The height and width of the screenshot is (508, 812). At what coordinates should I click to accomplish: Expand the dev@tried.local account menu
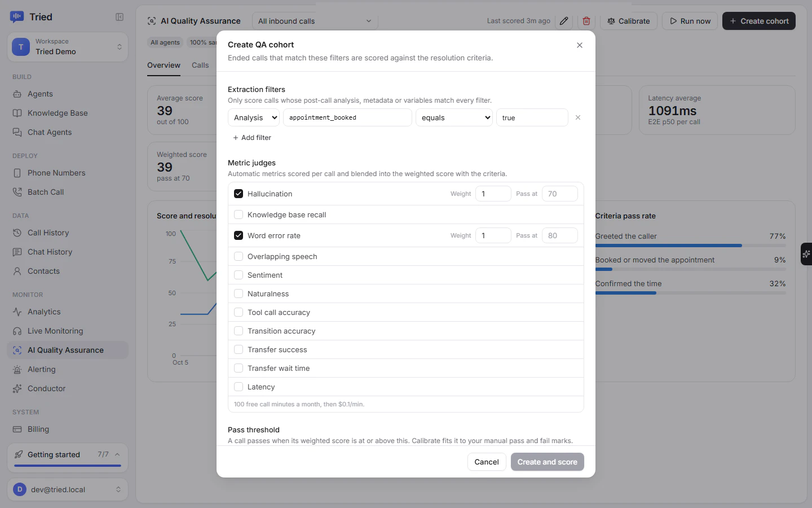[x=68, y=489]
